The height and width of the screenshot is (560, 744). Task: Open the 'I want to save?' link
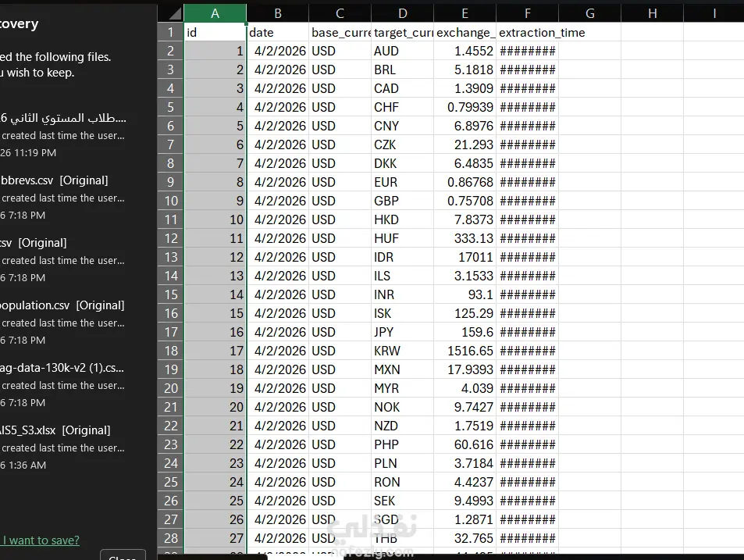(x=40, y=540)
